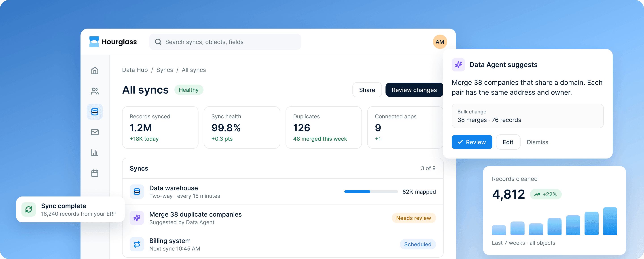Screen dimensions: 644x259
Task: Open the People sidebar icon
Action: tap(95, 91)
